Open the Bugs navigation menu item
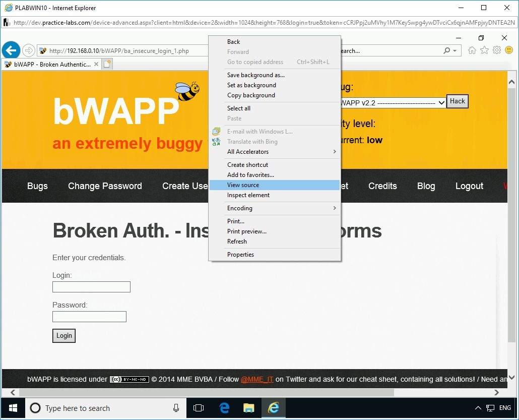This screenshot has width=519, height=420. point(37,186)
